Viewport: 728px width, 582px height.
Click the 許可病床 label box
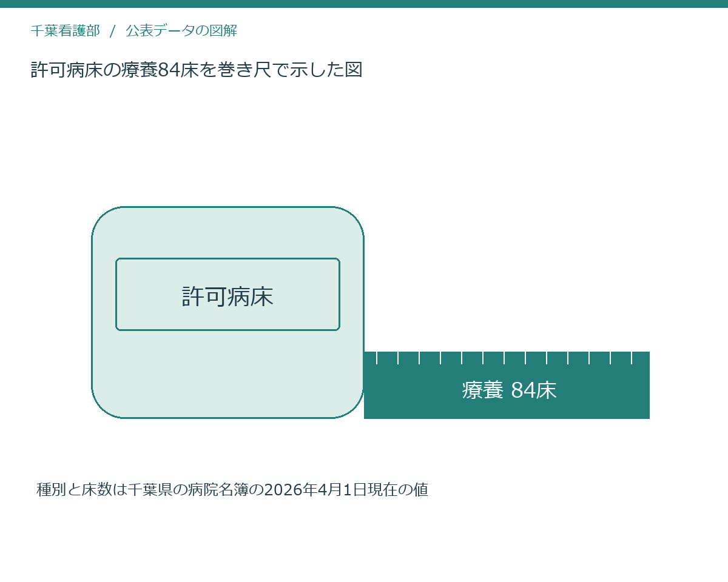227,295
